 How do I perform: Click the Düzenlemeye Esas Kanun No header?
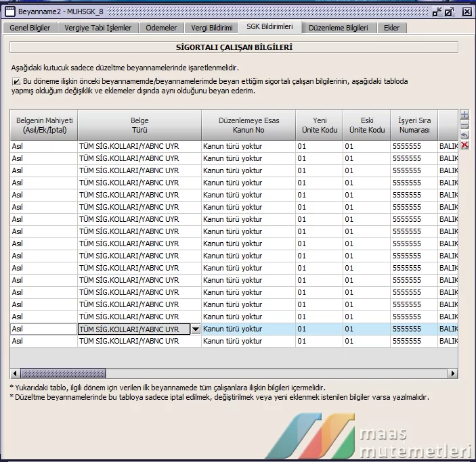click(248, 125)
